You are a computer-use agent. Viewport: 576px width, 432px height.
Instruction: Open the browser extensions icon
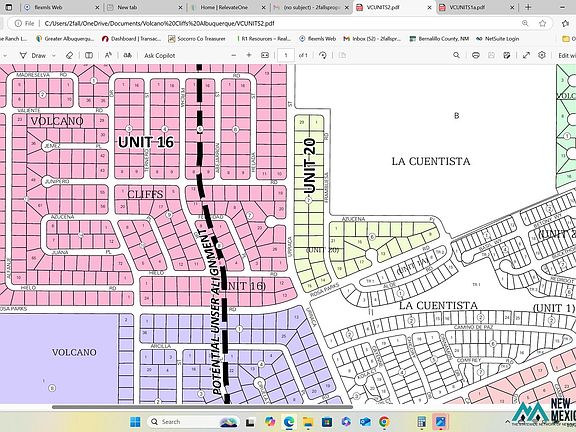(x=566, y=24)
